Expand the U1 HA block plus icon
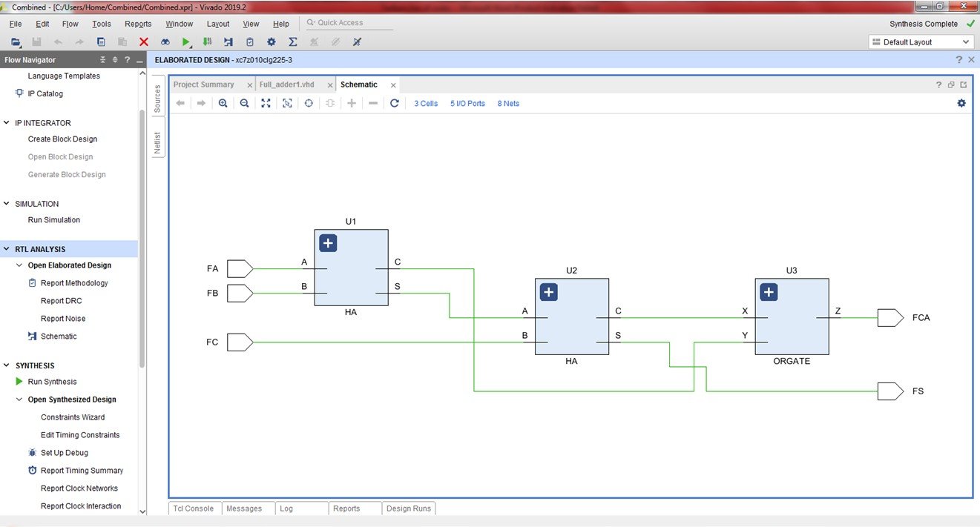Image resolution: width=980 pixels, height=527 pixels. click(x=329, y=243)
